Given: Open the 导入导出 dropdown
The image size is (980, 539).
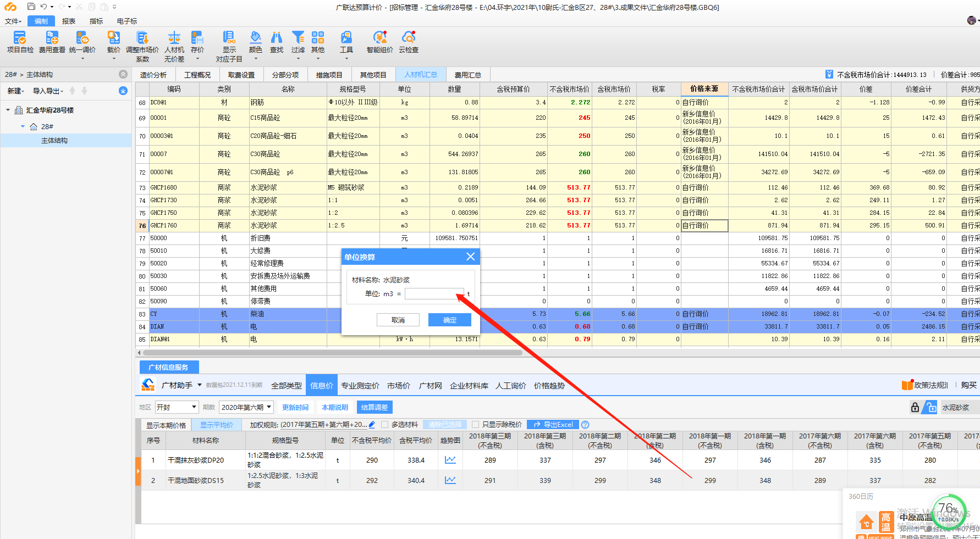Looking at the screenshot, I should coord(48,91).
